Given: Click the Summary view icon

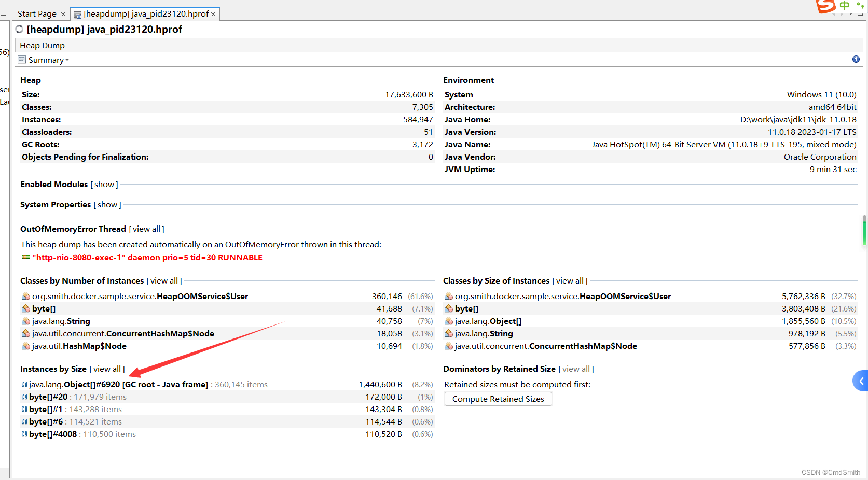Looking at the screenshot, I should (x=22, y=60).
